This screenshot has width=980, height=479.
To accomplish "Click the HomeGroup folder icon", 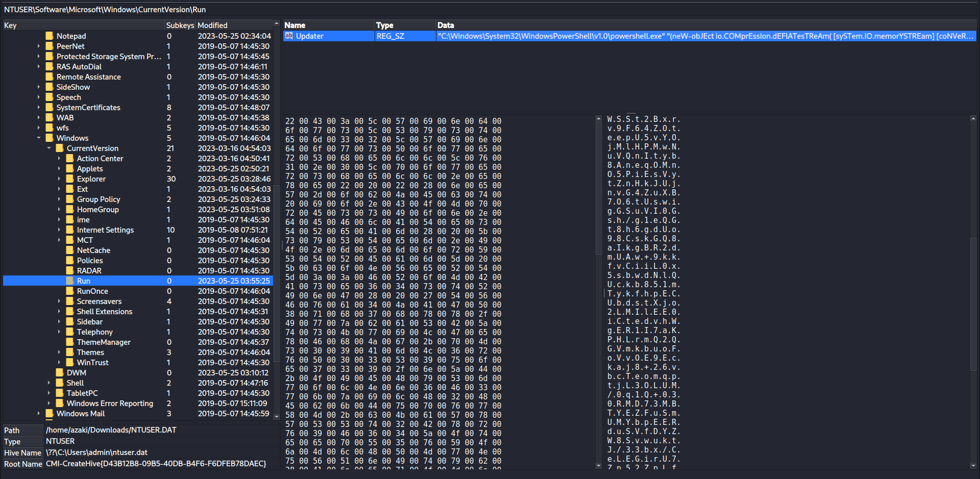I will coord(70,209).
